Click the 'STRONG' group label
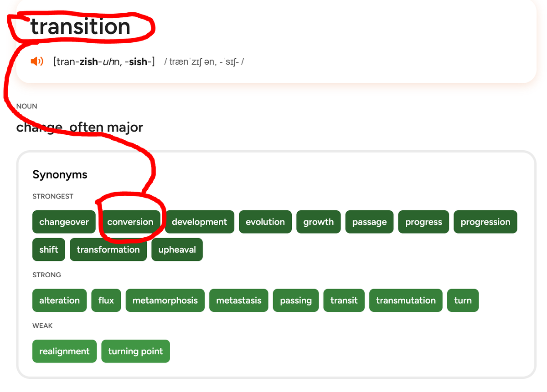547x392 pixels. (47, 275)
